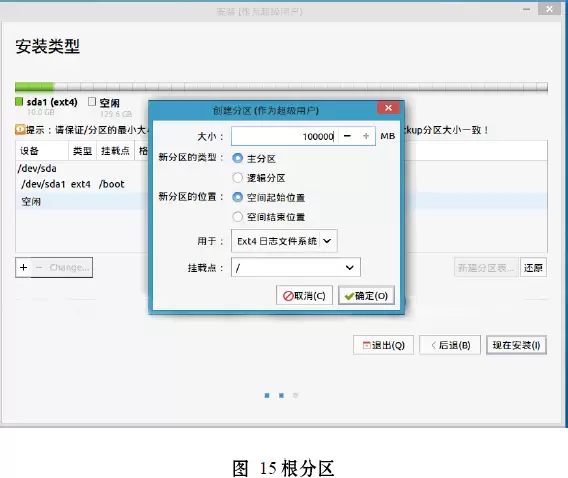Click the Change... button
This screenshot has width=568, height=478.
click(70, 268)
